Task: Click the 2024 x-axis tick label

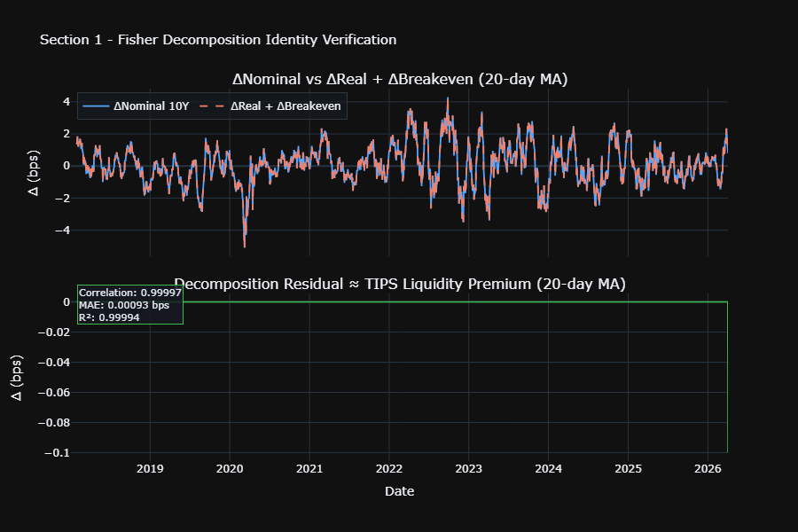Action: point(548,469)
